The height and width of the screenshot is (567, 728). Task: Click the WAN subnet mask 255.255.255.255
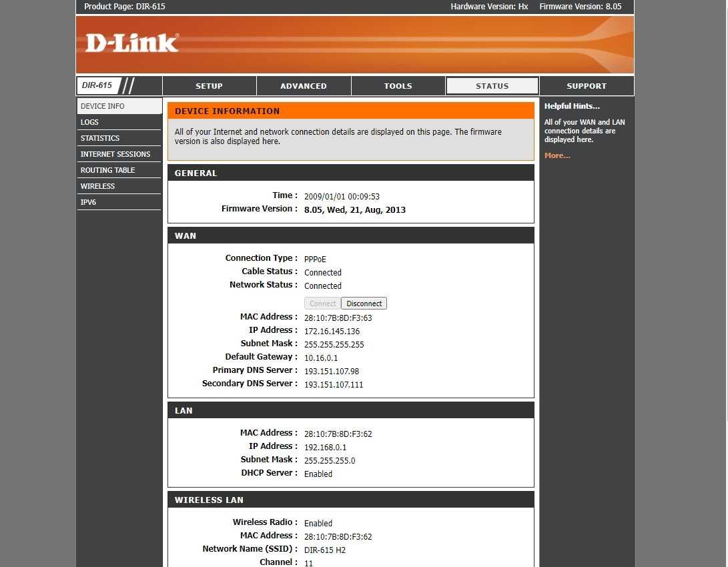click(x=334, y=345)
